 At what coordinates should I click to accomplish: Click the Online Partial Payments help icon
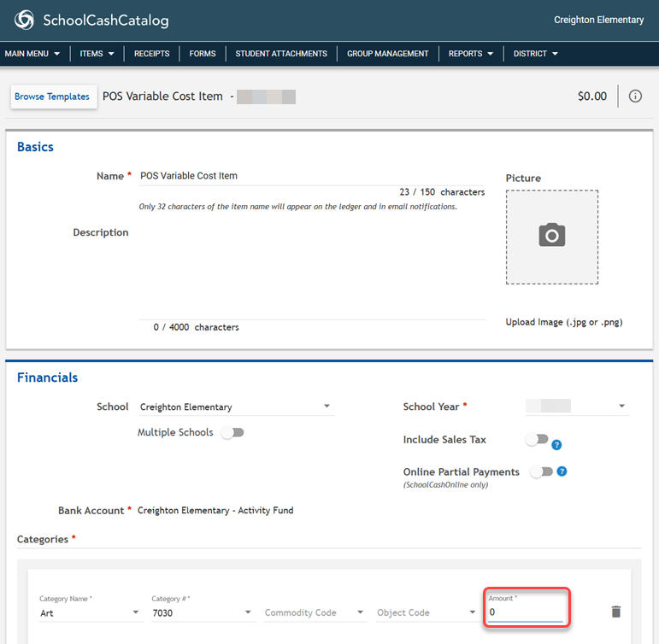coord(562,471)
